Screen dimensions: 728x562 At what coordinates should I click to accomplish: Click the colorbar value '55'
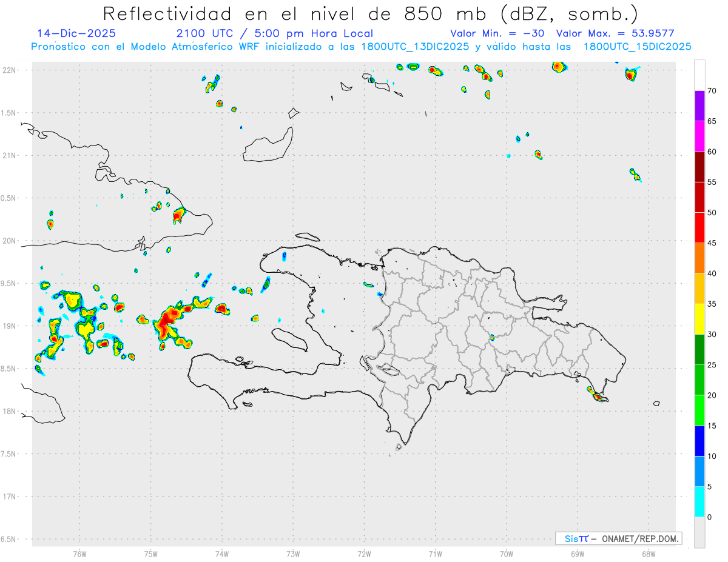(x=713, y=182)
